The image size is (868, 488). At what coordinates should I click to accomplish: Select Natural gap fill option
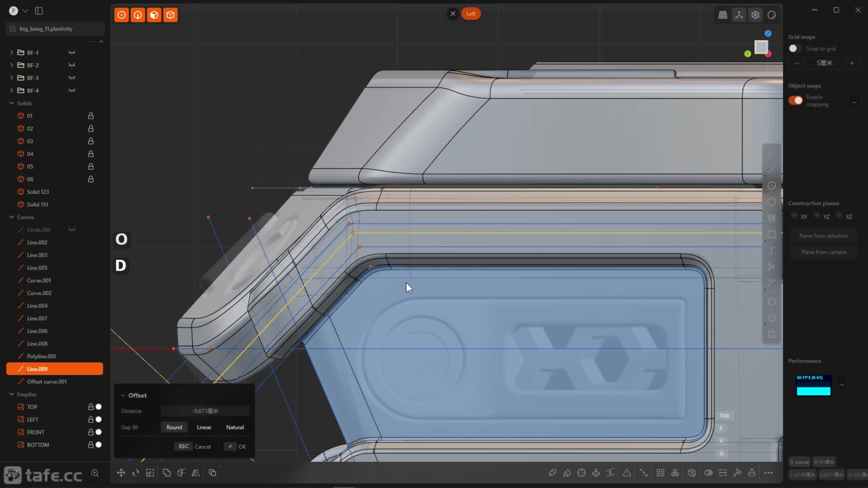coord(235,427)
